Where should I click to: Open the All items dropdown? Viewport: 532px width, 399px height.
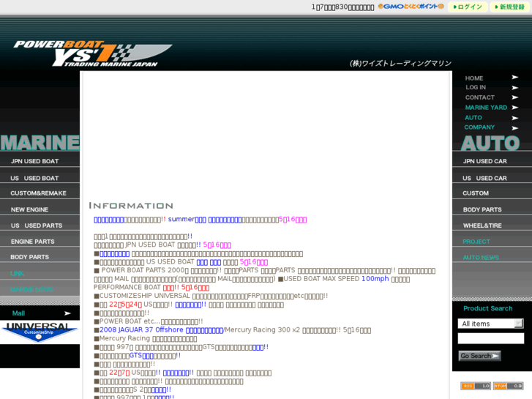pyautogui.click(x=490, y=324)
